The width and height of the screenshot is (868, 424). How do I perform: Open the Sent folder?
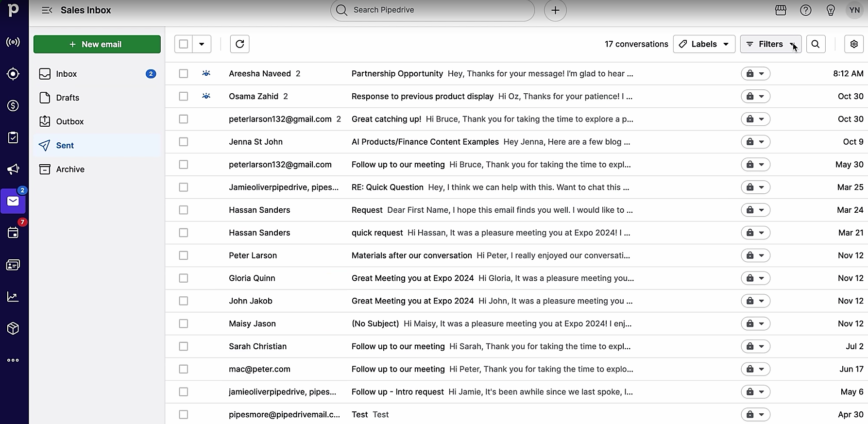[x=97, y=145]
